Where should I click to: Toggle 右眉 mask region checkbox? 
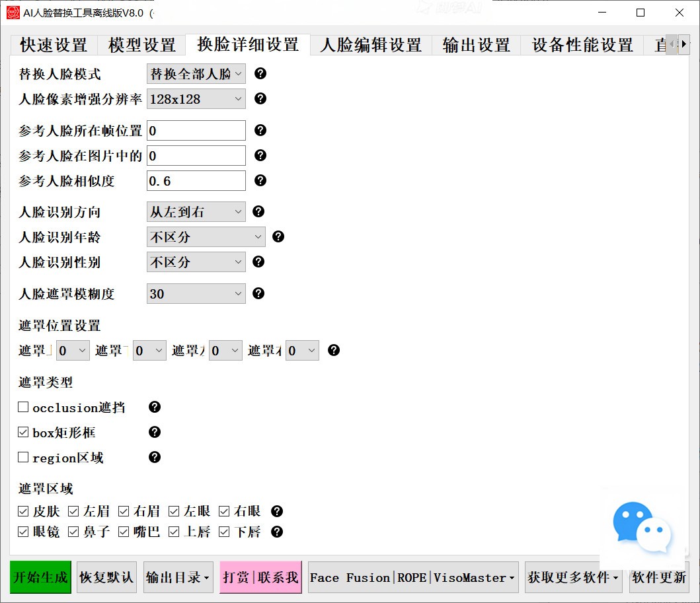[x=124, y=511]
